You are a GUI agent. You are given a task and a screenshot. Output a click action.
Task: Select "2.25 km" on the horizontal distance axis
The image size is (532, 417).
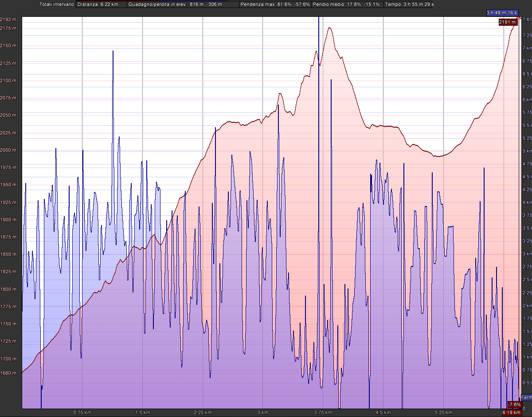[203, 413]
